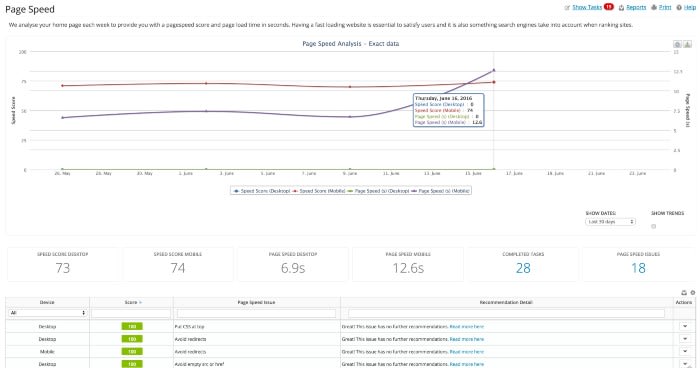
Task: Open the Device filter dropdown showing All
Action: point(47,313)
